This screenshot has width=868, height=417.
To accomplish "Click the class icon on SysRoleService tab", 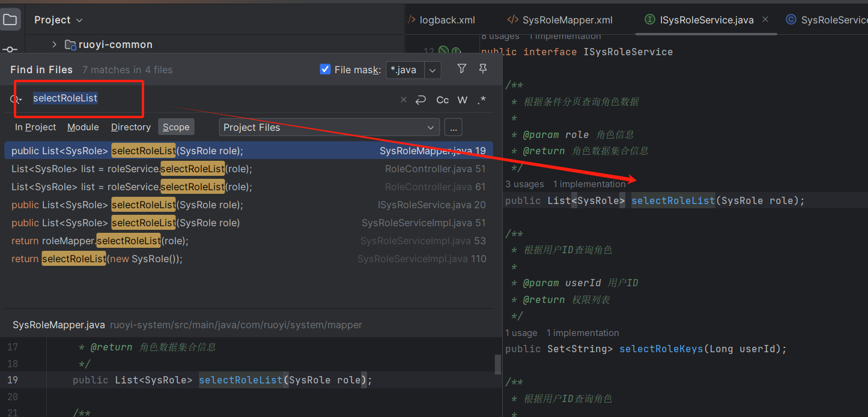I will click(x=791, y=20).
